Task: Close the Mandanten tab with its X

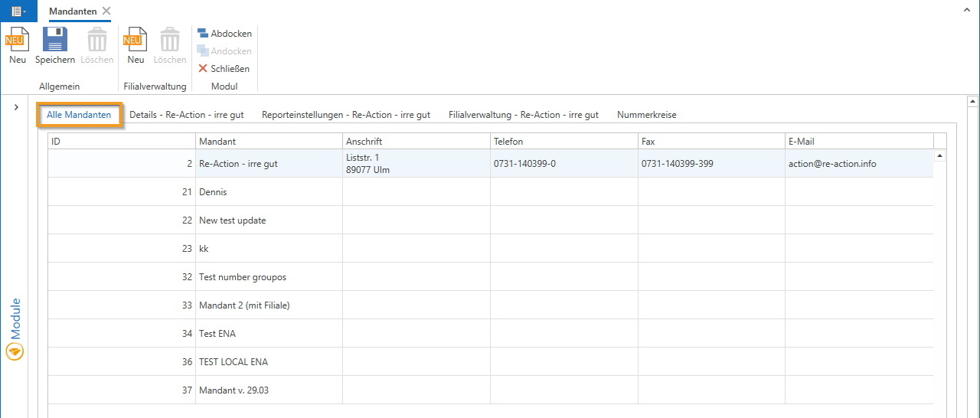Action: click(x=106, y=11)
